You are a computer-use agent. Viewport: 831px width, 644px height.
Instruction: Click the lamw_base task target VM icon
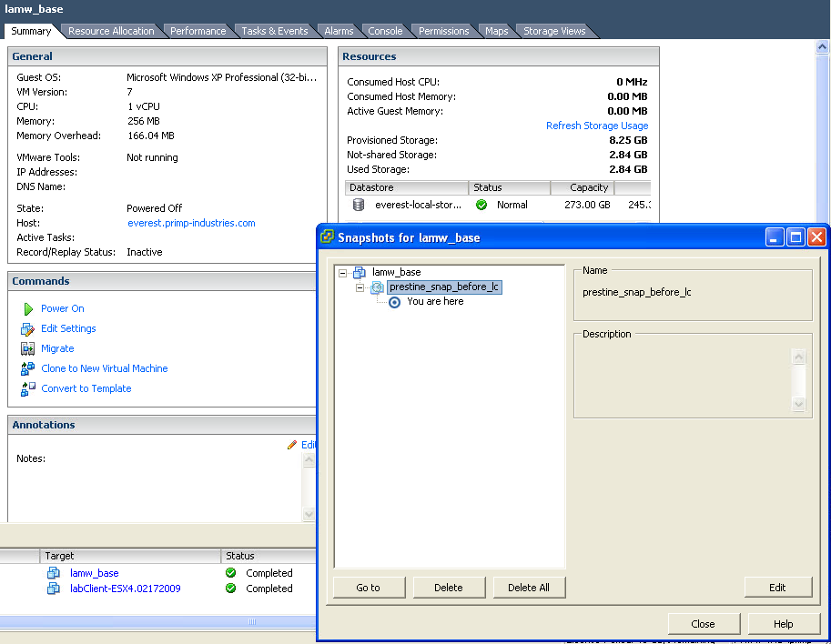pos(54,573)
